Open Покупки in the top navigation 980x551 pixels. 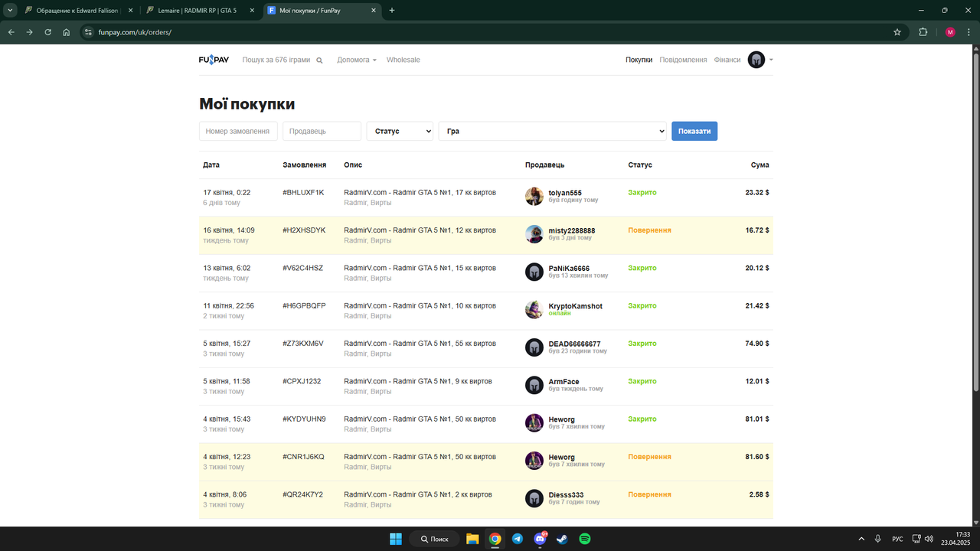(x=639, y=60)
